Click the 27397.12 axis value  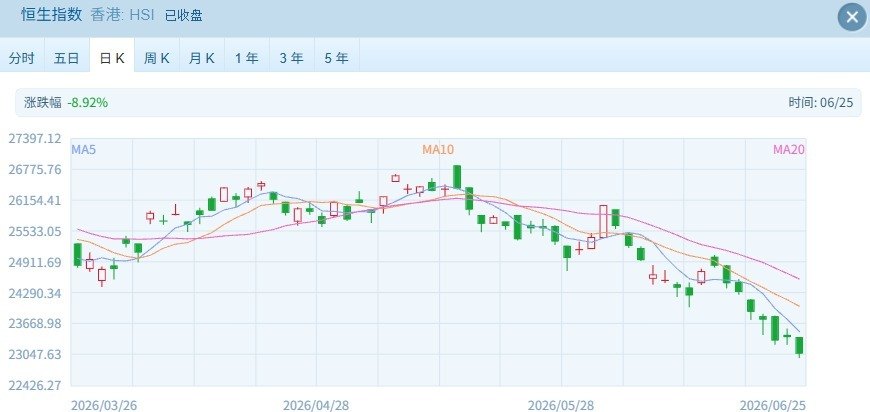(34, 138)
